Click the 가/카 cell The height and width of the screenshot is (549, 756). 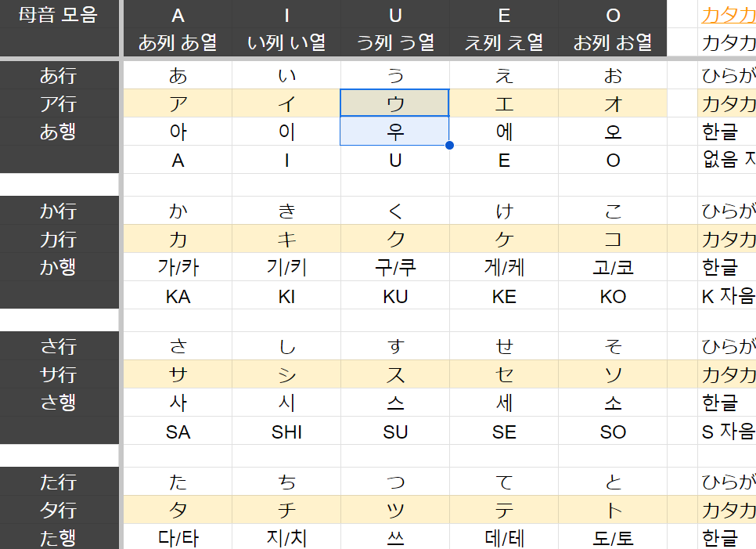click(178, 267)
